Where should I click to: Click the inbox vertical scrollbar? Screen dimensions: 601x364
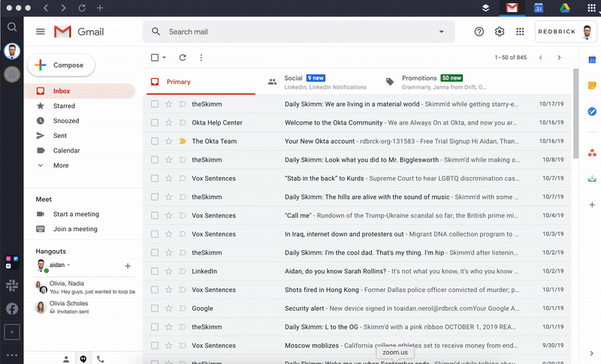pyautogui.click(x=575, y=113)
